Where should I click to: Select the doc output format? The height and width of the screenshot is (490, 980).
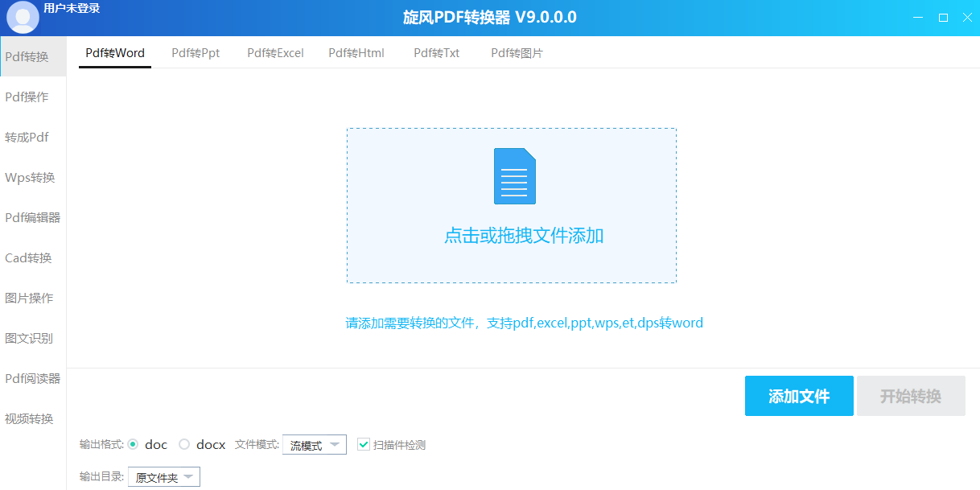[134, 444]
